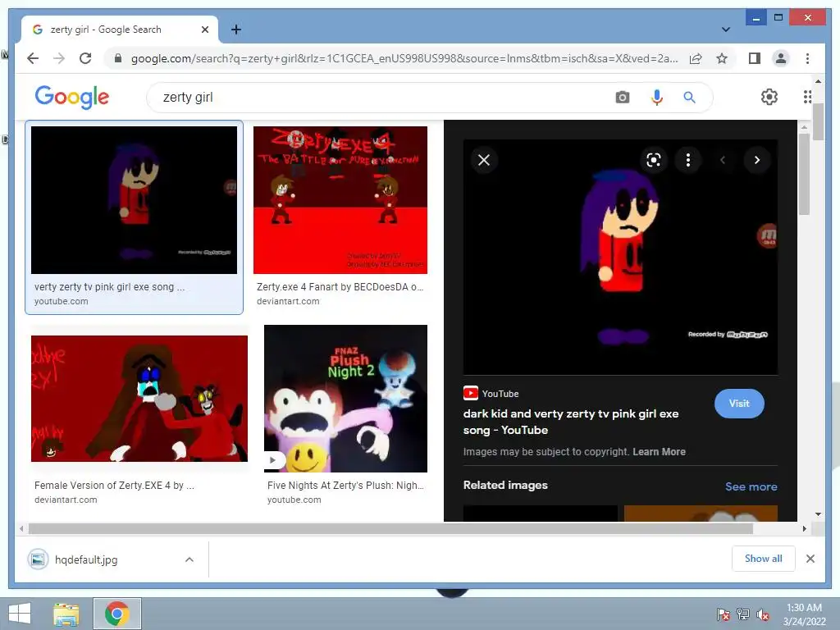Click the verty zerty tv pink girl caption
This screenshot has height=630, width=840.
pos(109,286)
